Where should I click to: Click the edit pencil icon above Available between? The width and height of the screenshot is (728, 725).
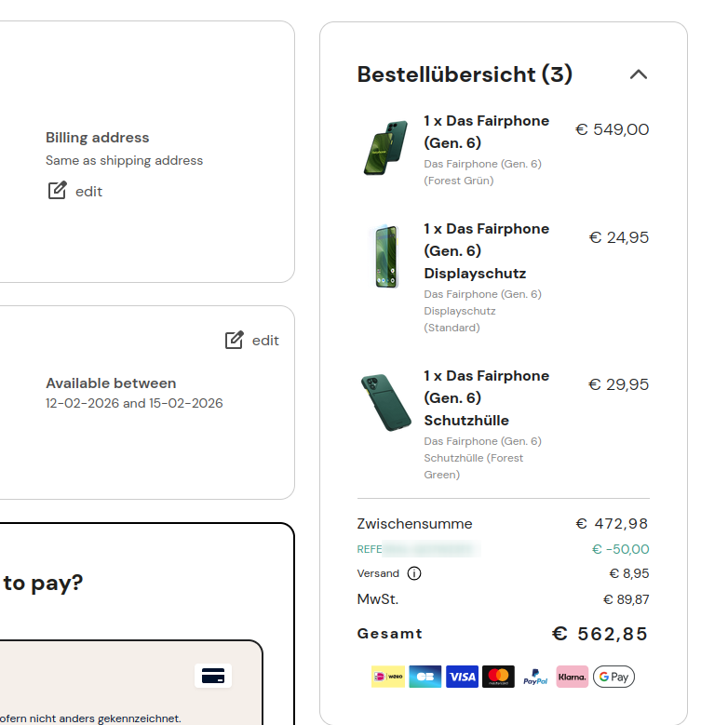point(235,341)
